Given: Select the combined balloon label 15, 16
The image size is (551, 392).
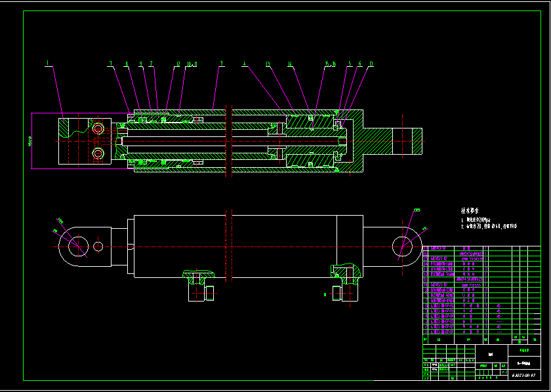Looking at the screenshot, I should pyautogui.click(x=331, y=64).
